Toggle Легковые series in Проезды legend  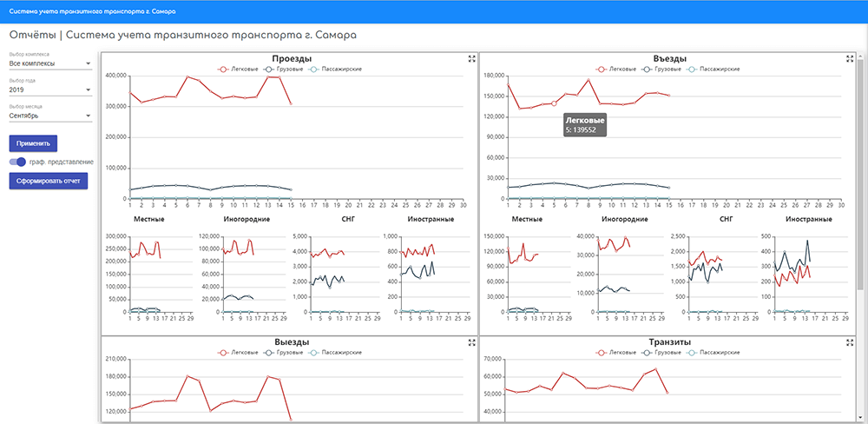[239, 70]
